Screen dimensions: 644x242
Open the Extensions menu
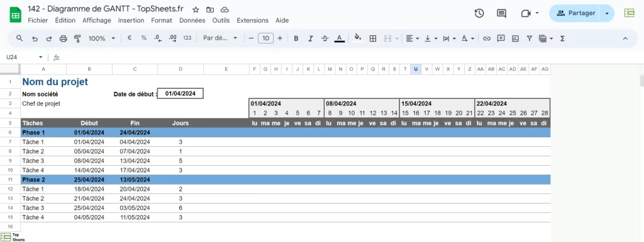coord(253,20)
